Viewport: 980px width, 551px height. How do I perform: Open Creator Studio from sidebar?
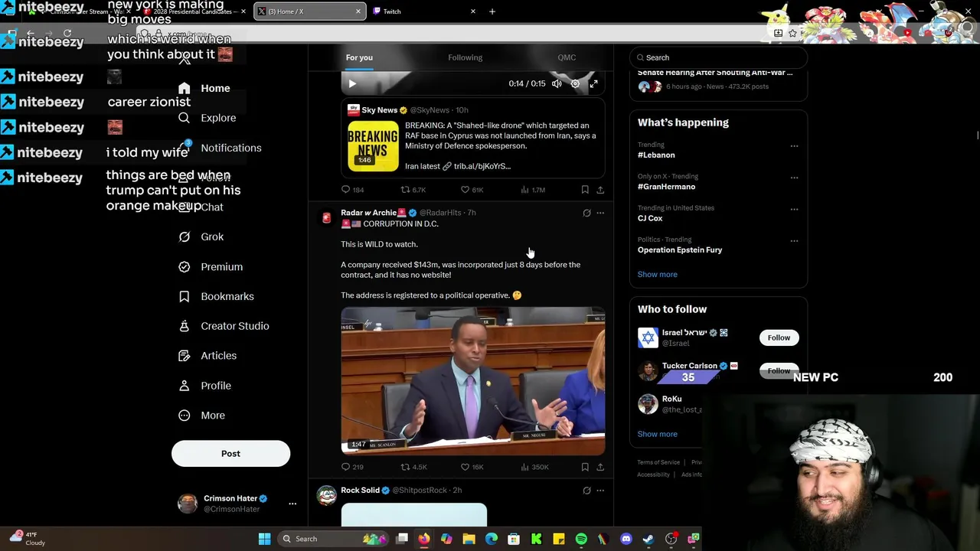point(224,326)
